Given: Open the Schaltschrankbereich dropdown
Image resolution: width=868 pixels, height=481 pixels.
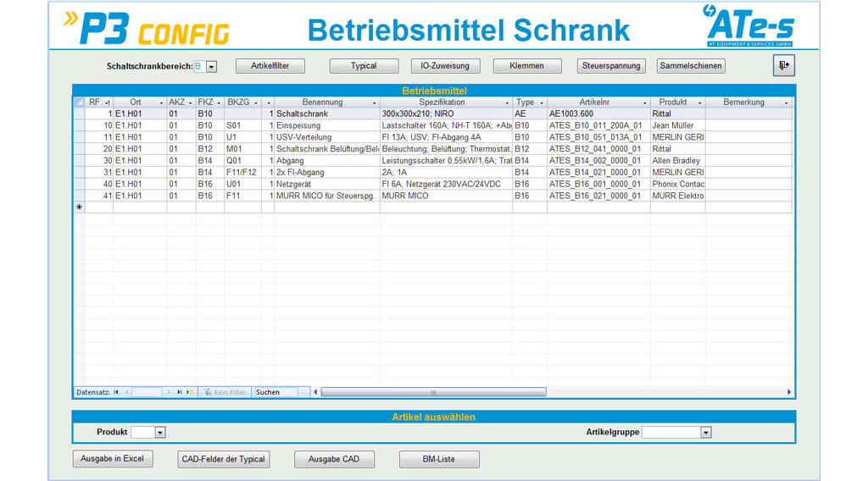Looking at the screenshot, I should click(x=211, y=66).
